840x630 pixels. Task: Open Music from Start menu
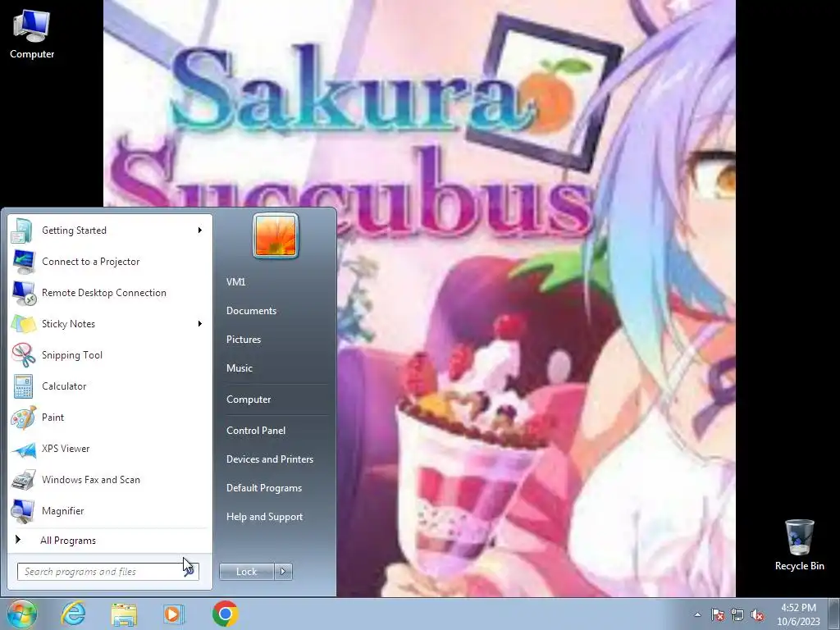[x=239, y=368]
